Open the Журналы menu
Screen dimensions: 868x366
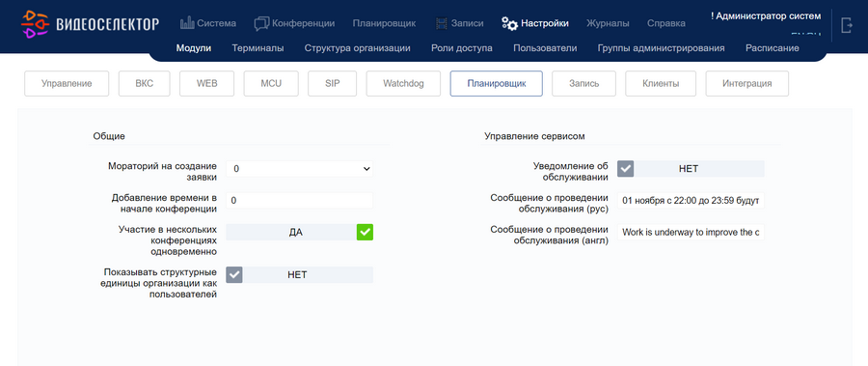[608, 23]
